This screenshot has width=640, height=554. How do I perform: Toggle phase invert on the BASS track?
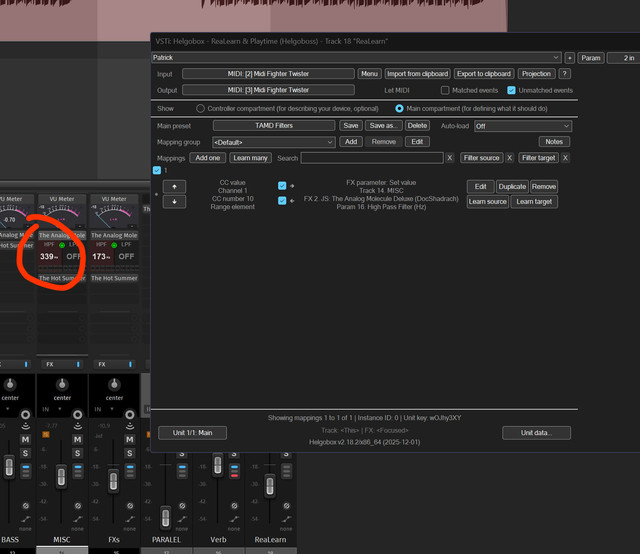click(25, 506)
